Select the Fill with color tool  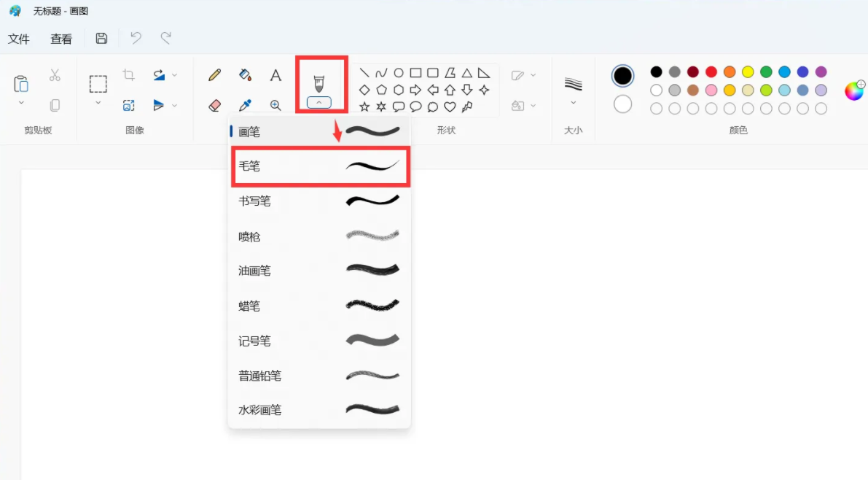[245, 74]
